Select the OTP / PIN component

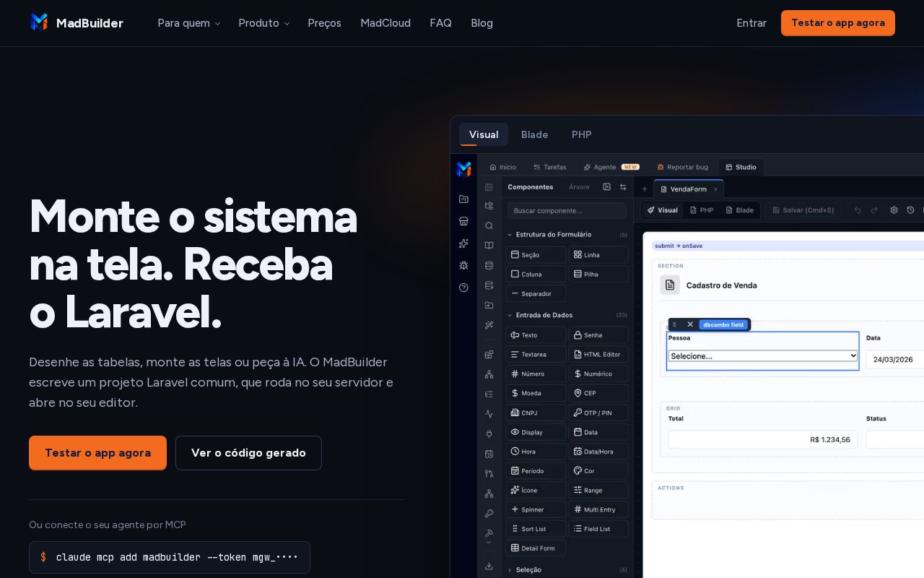pos(598,413)
